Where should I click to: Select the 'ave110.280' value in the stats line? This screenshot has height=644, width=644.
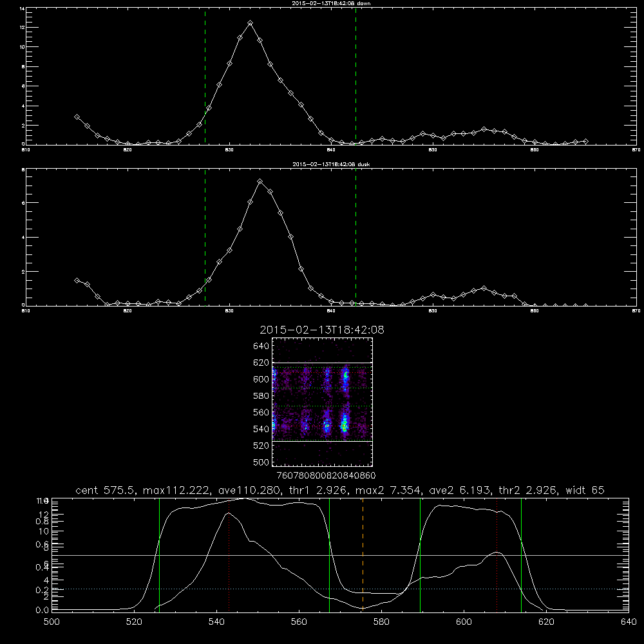coord(251,490)
